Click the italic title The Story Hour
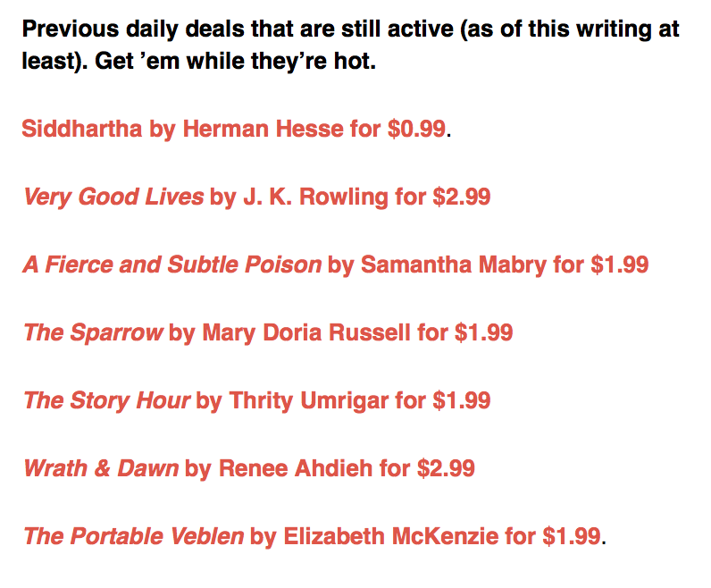 pyautogui.click(x=106, y=400)
